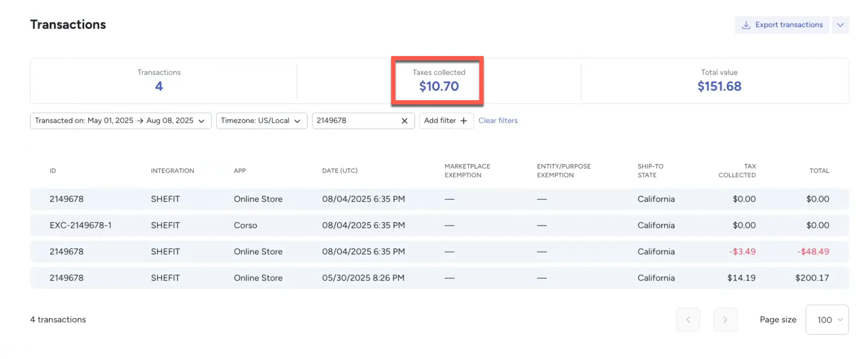This screenshot has height=359, width=868.
Task: Click the Export transactions button
Action: [x=782, y=25]
